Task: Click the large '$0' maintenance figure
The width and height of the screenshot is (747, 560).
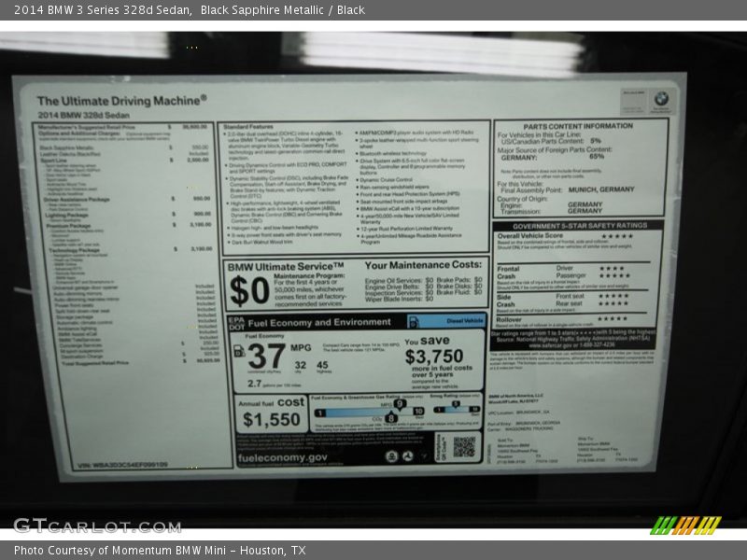Action: (249, 290)
